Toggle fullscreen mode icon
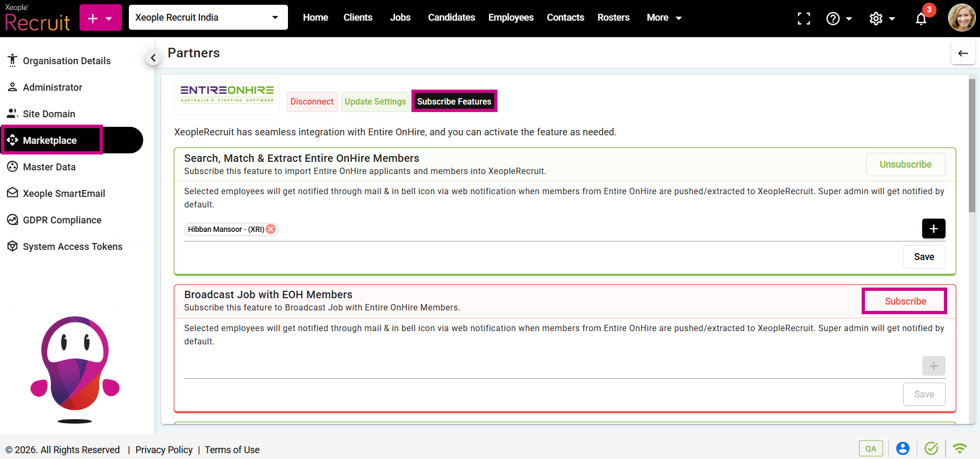The height and width of the screenshot is (459, 980). [804, 19]
